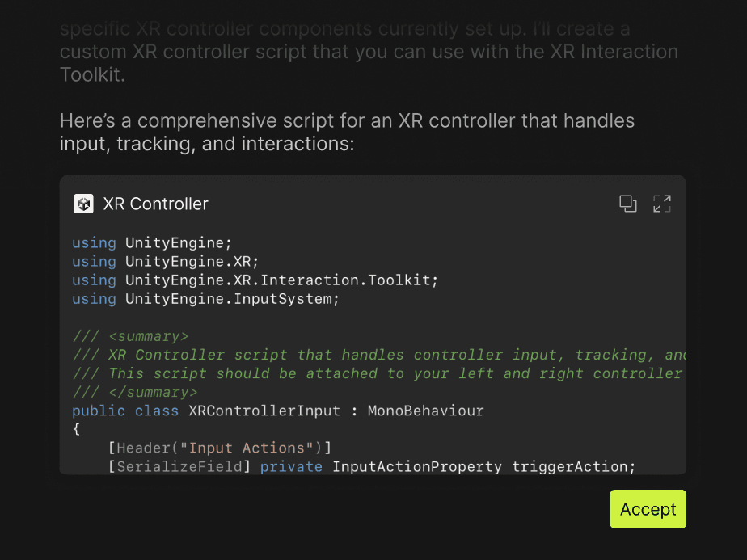747x560 pixels.
Task: Accept the generated script
Action: 648,509
